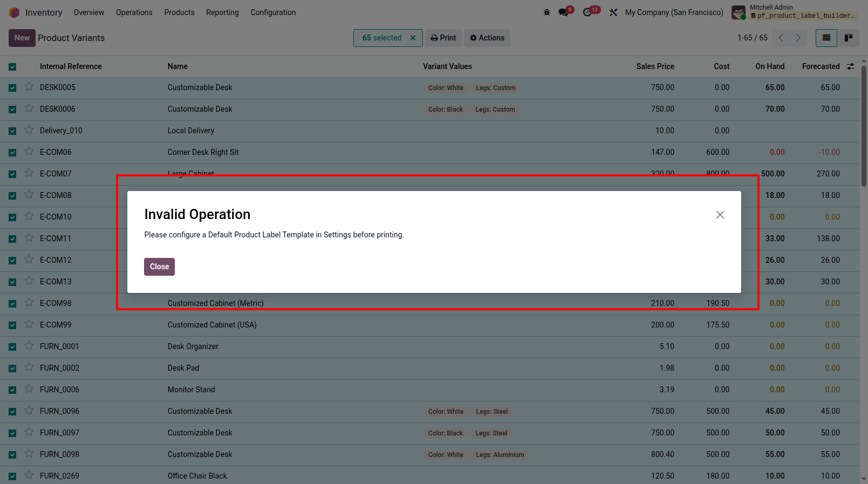
Task: Open the Inventory app menu
Action: 44,12
